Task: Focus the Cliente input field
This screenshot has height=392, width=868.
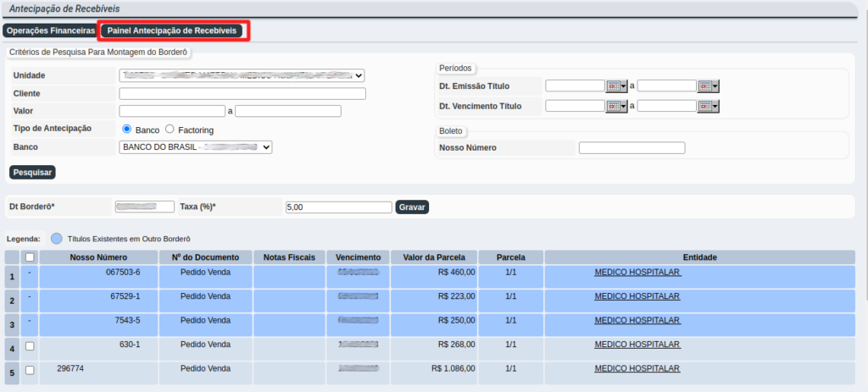Action: (x=242, y=94)
